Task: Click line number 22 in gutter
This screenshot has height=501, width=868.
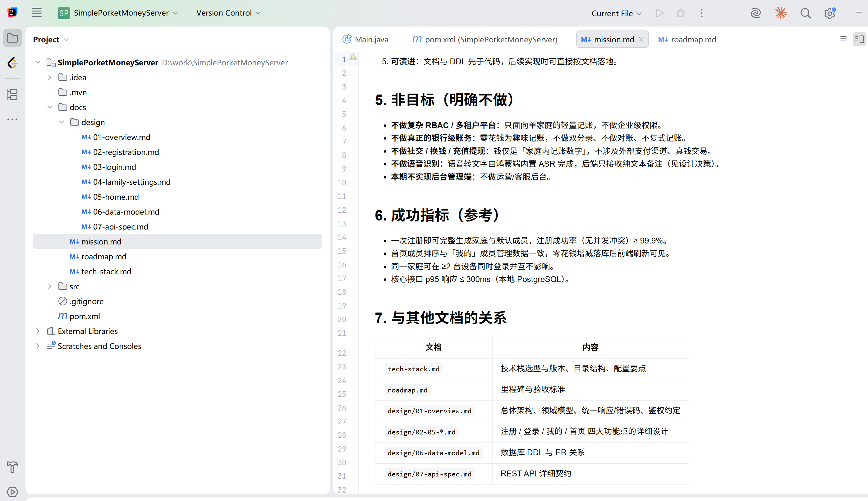Action: point(342,353)
